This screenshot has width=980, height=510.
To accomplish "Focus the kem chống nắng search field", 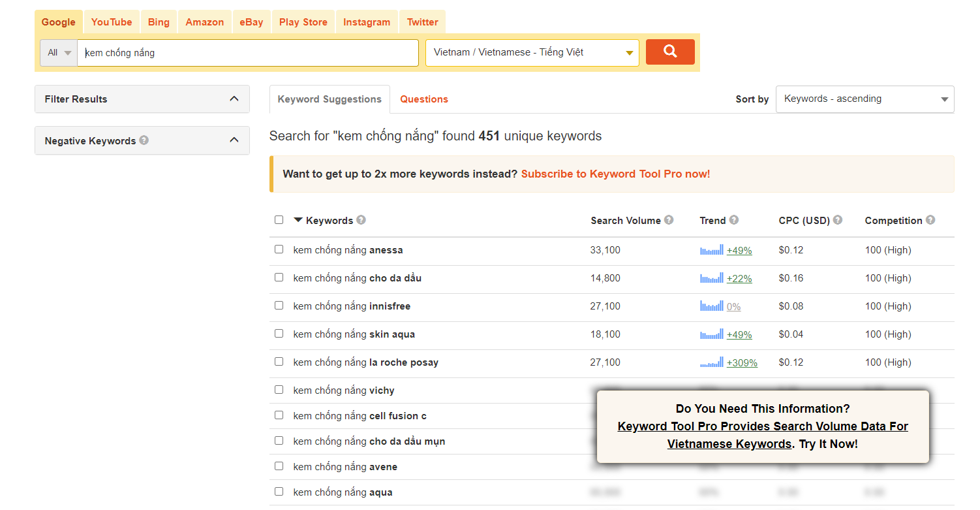I will click(248, 53).
